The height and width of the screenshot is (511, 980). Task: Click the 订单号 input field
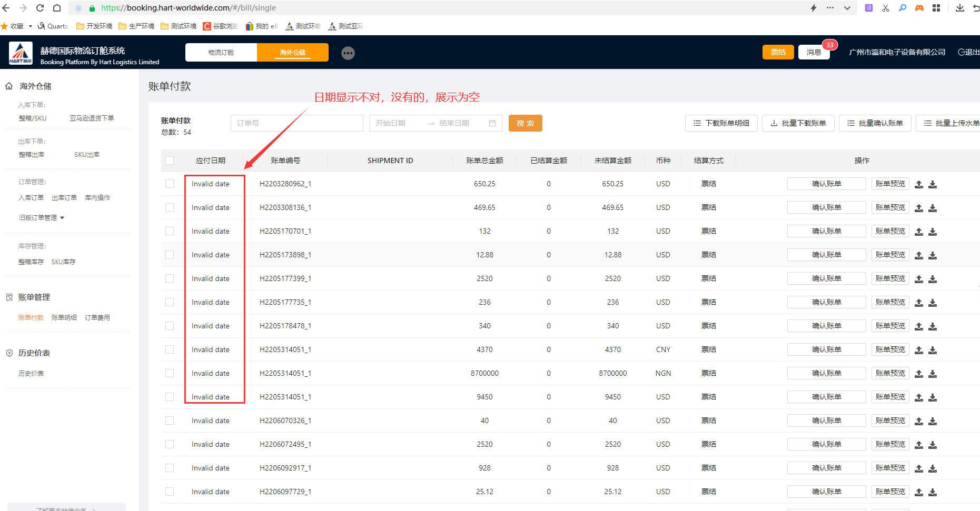(297, 123)
